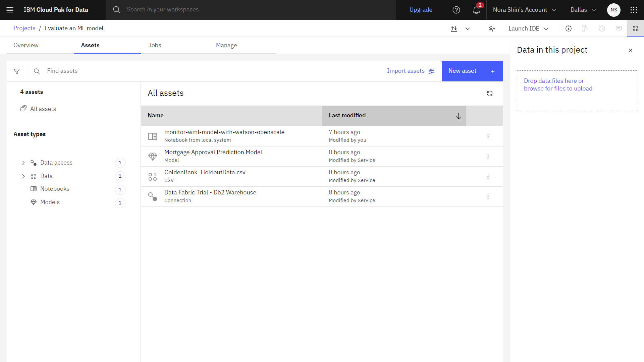The height and width of the screenshot is (362, 644).
Task: Open the history clock icon
Action: (602, 28)
